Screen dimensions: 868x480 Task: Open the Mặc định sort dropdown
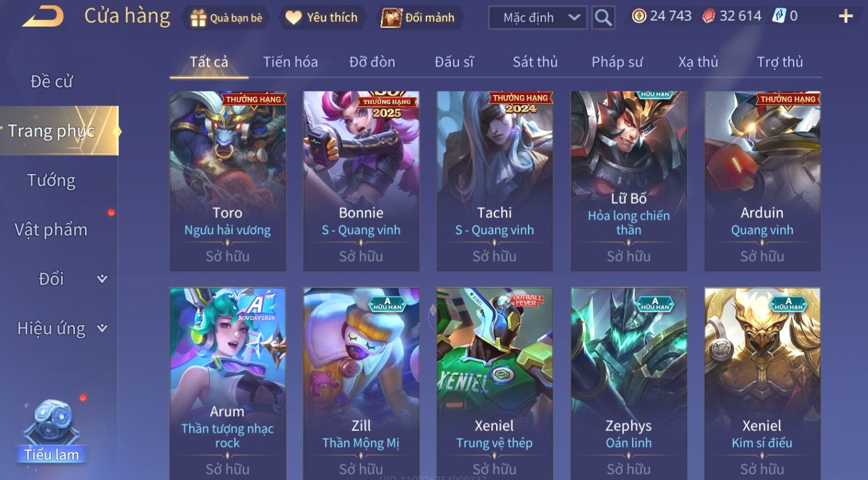[x=537, y=18]
